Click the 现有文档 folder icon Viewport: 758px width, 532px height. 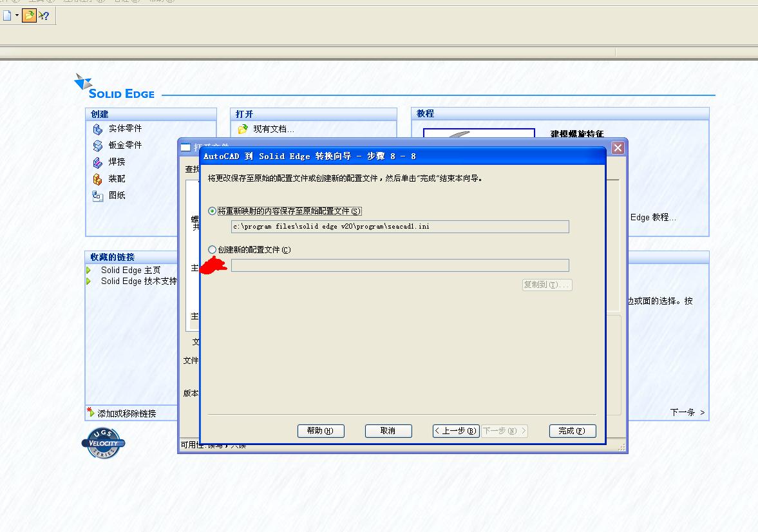pos(243,129)
